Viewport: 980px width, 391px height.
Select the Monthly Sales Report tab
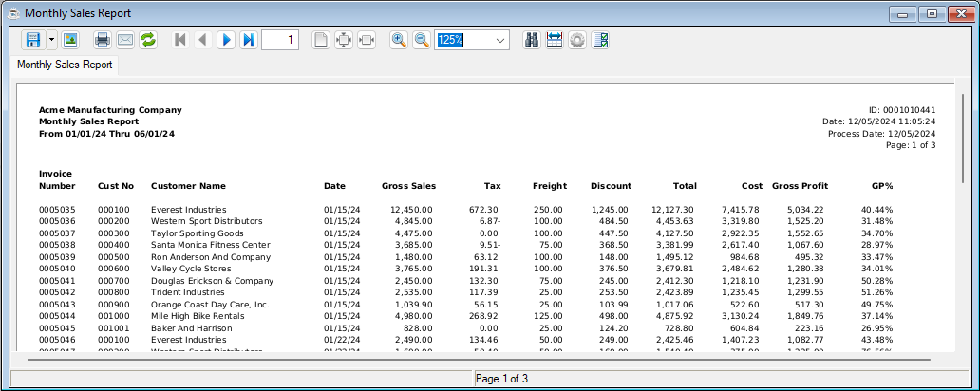click(x=65, y=65)
